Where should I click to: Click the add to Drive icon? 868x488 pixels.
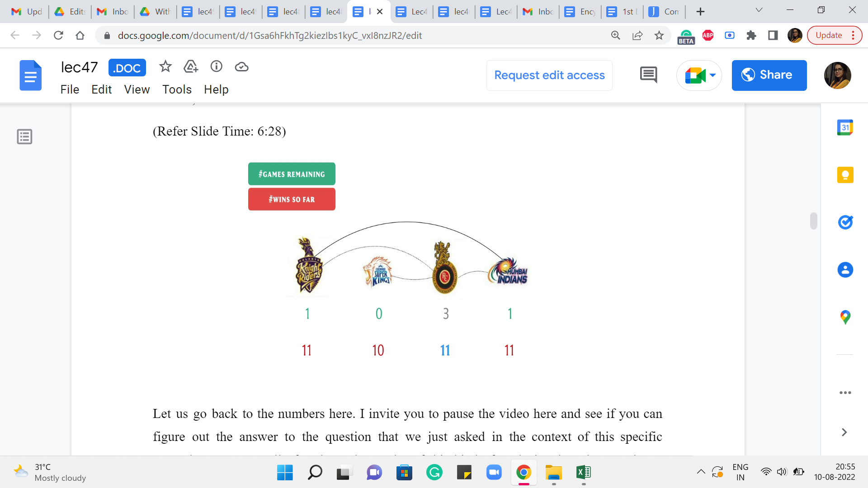tap(191, 67)
